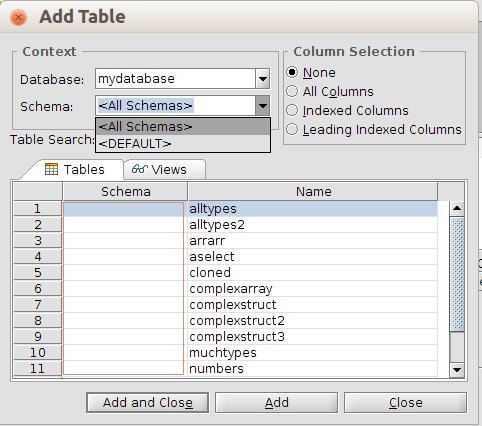
Task: Choose the All Columns radio button
Action: pyautogui.click(x=292, y=91)
